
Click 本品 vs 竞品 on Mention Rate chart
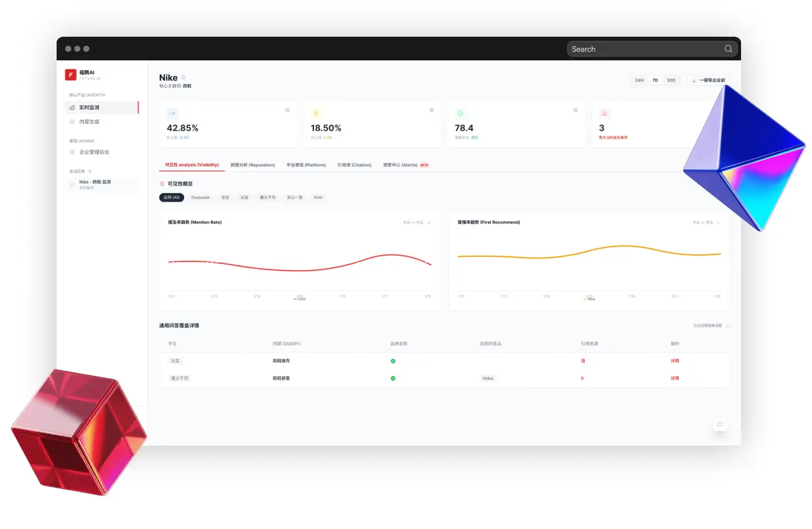pos(413,222)
